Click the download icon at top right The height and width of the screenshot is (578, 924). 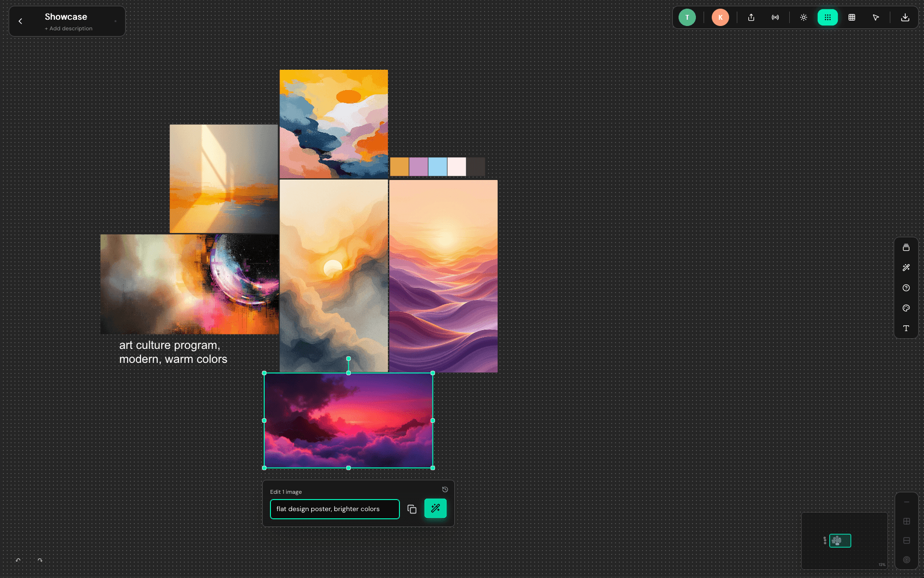905,18
